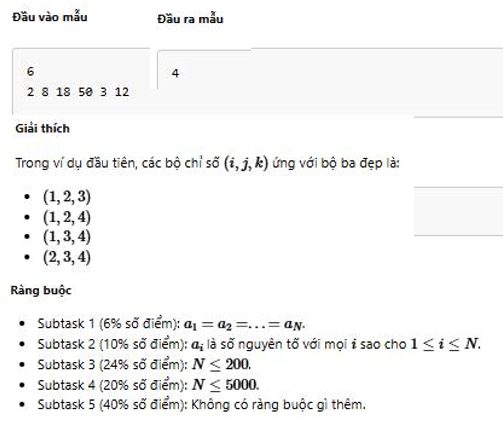Click the sample input number 6
Viewport: 503px width, 421px height.
[30, 71]
